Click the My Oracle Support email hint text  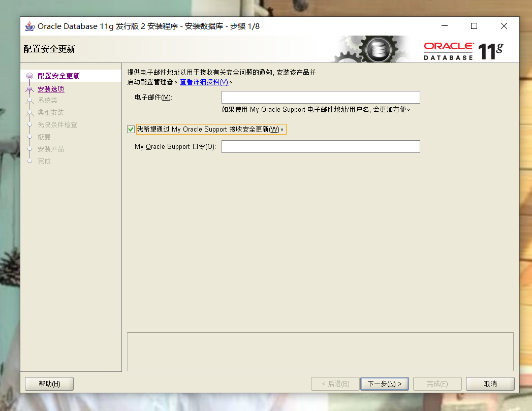pos(316,110)
